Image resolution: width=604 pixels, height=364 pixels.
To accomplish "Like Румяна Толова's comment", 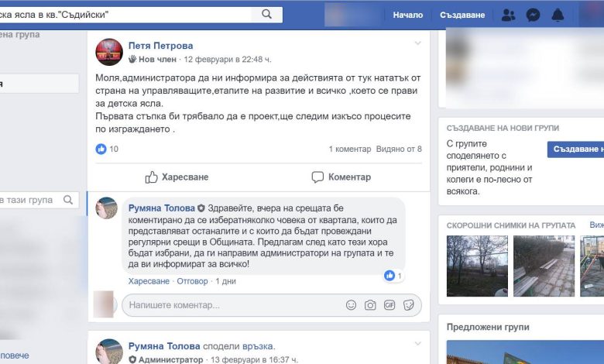I will 149,281.
